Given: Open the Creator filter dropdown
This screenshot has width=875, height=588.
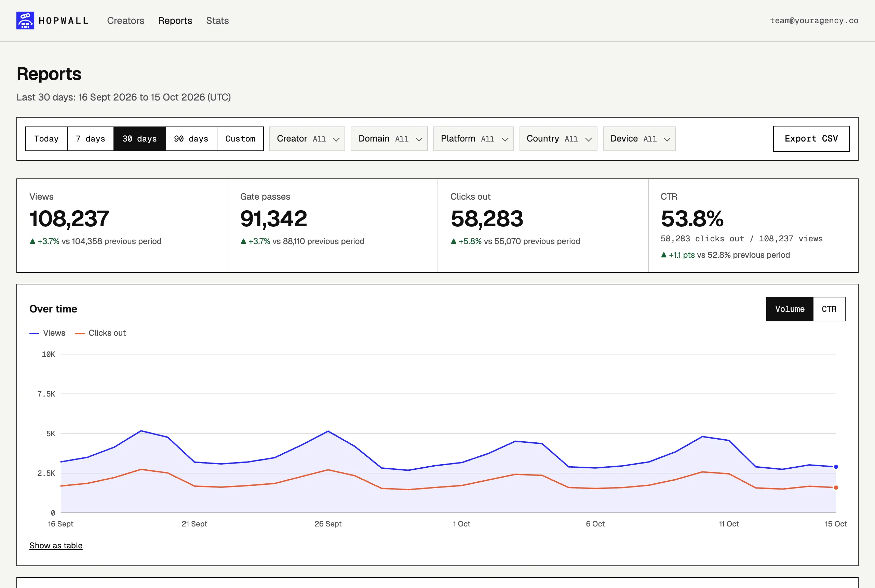Looking at the screenshot, I should click(x=307, y=139).
